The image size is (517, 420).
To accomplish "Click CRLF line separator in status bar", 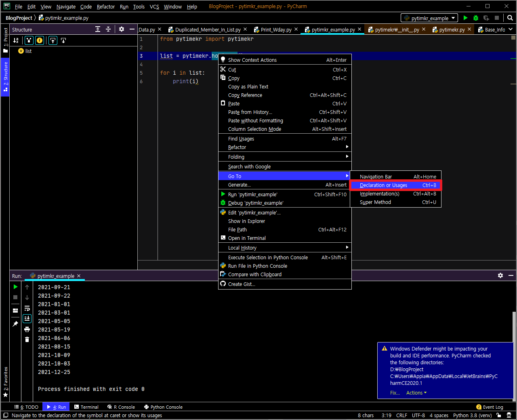I will click(401, 416).
